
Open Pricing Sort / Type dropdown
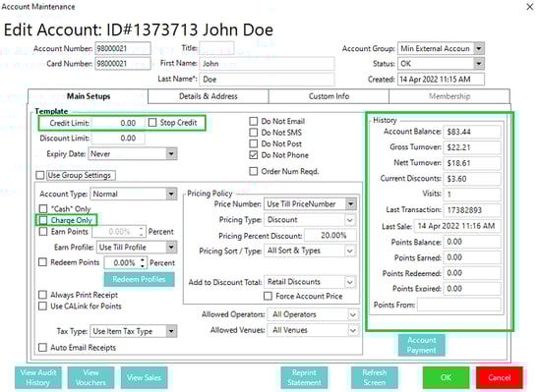[x=350, y=251]
